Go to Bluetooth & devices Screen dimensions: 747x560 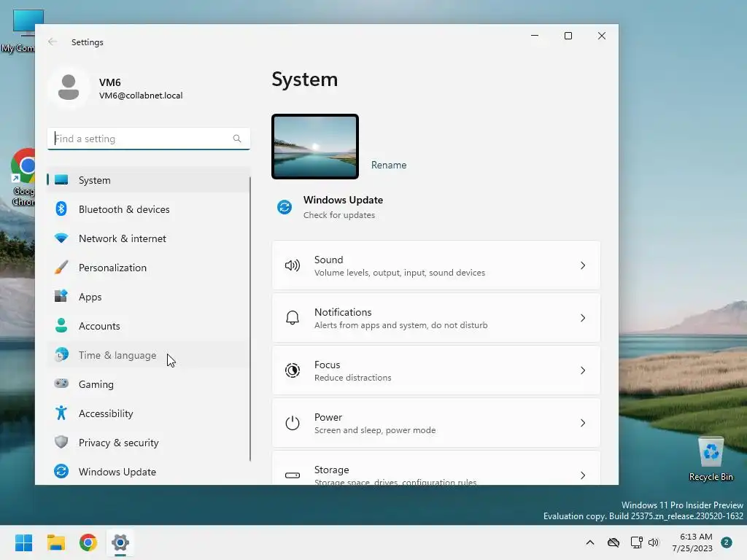pos(124,209)
